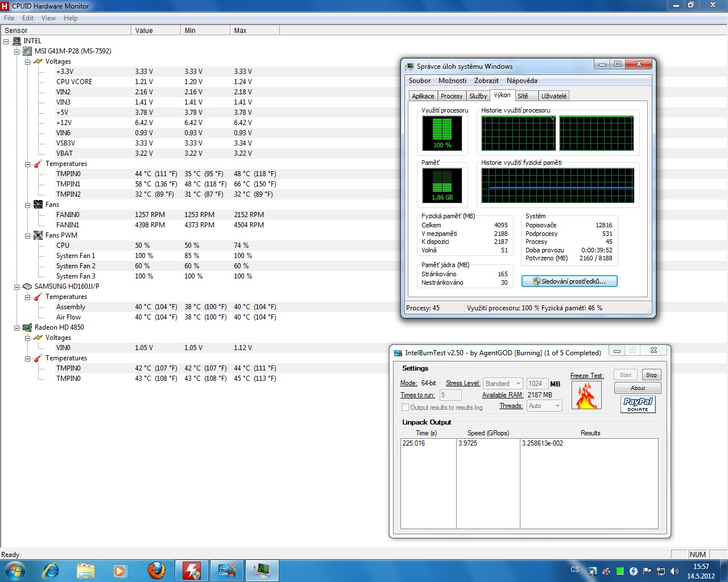The height and width of the screenshot is (582, 728).
Task: Click the Times to run field
Action: [x=450, y=395]
